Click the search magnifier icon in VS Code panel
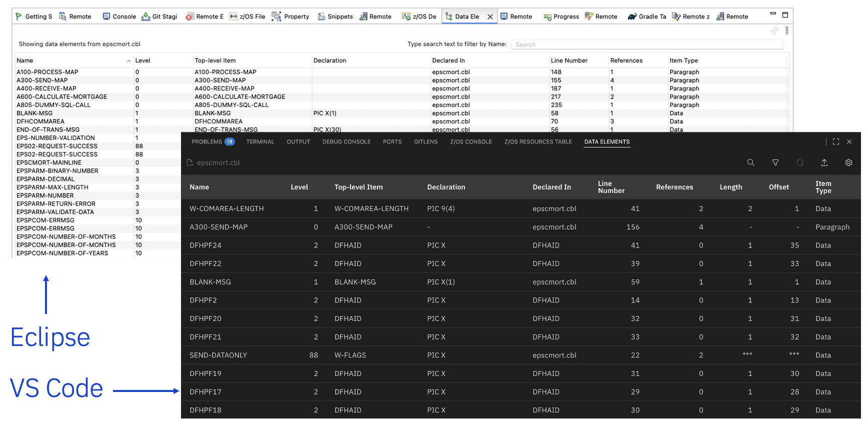The height and width of the screenshot is (429, 868). tap(750, 162)
